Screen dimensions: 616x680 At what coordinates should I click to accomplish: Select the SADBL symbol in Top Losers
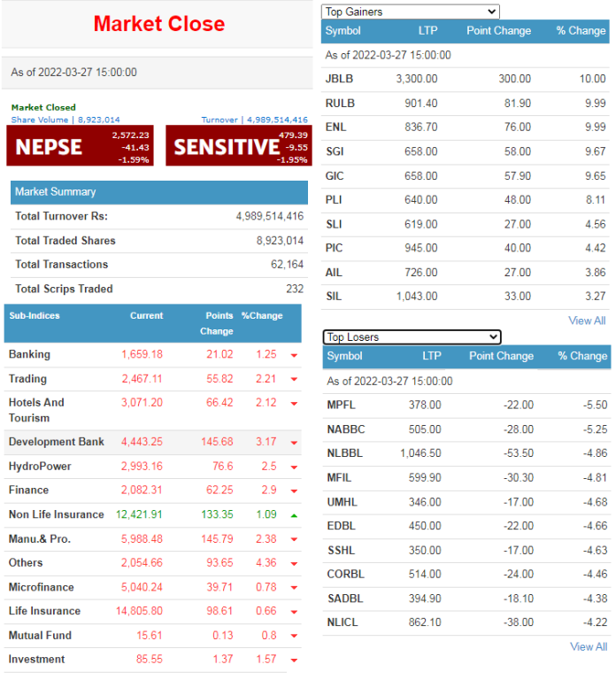tap(345, 599)
